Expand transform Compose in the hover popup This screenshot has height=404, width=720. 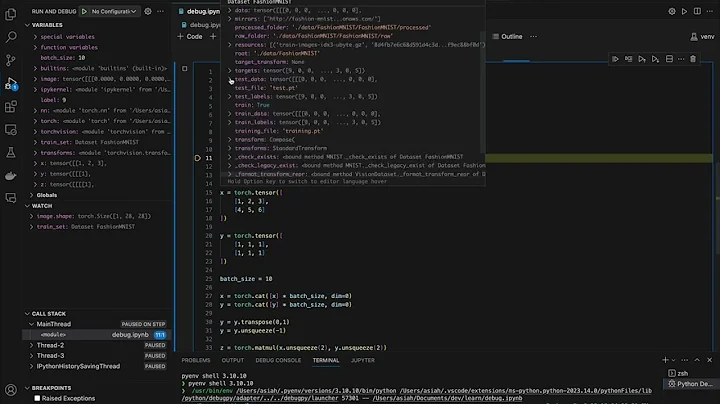(230, 140)
